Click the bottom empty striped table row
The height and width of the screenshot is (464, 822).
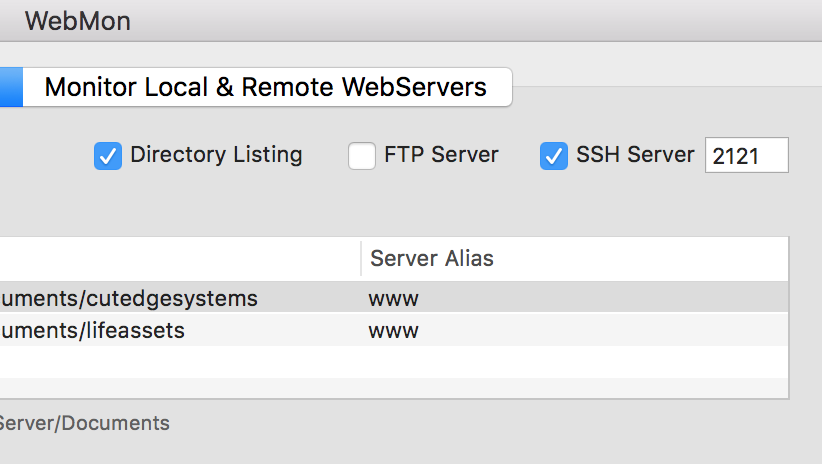(394, 388)
